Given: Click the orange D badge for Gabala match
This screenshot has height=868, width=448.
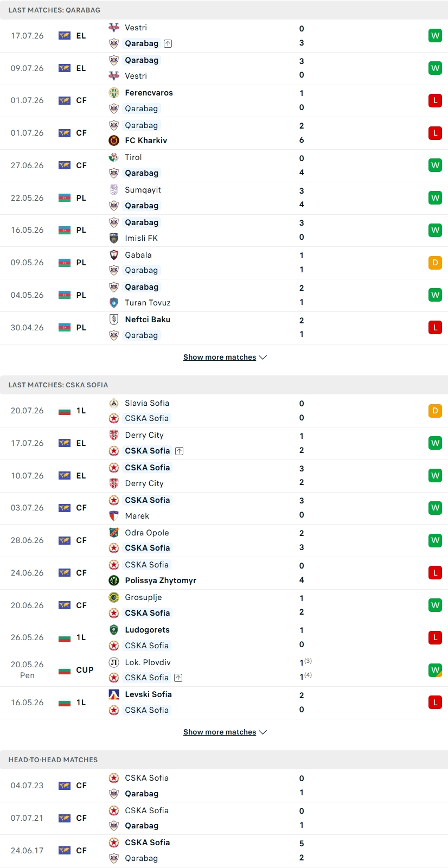Looking at the screenshot, I should (x=435, y=263).
